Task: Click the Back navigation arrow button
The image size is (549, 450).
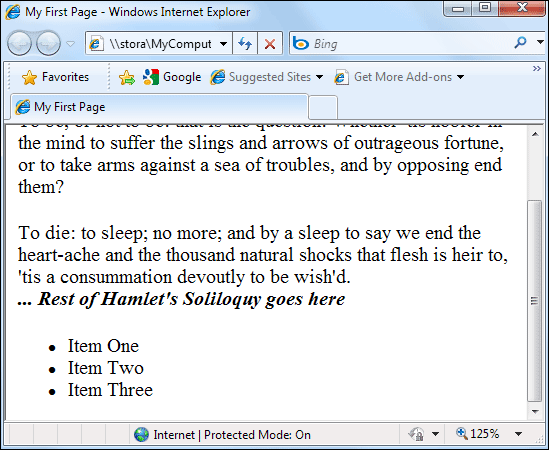Action: (x=20, y=44)
